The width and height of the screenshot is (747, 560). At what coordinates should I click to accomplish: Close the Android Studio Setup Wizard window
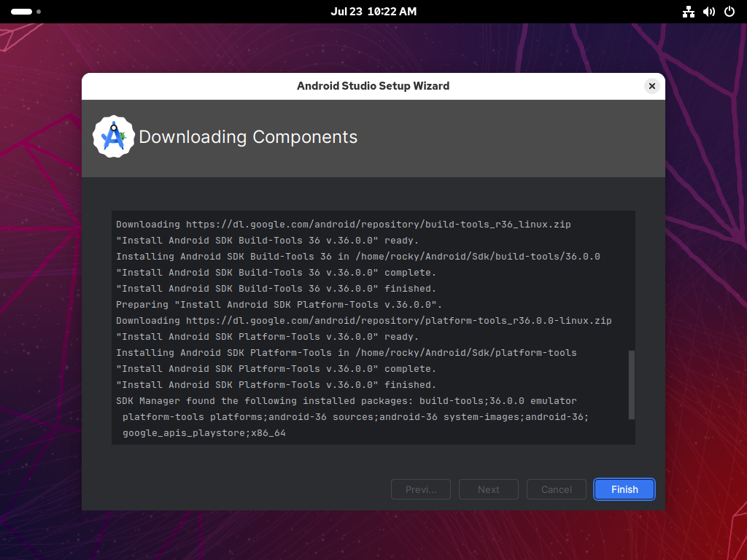pos(651,86)
